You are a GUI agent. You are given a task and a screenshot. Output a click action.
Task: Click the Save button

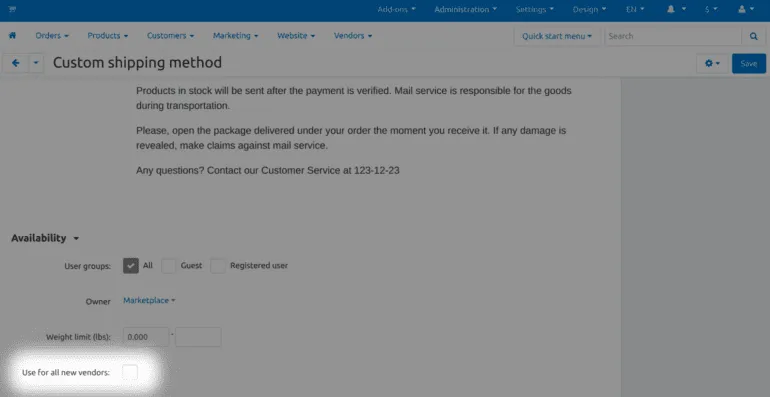pyautogui.click(x=748, y=63)
